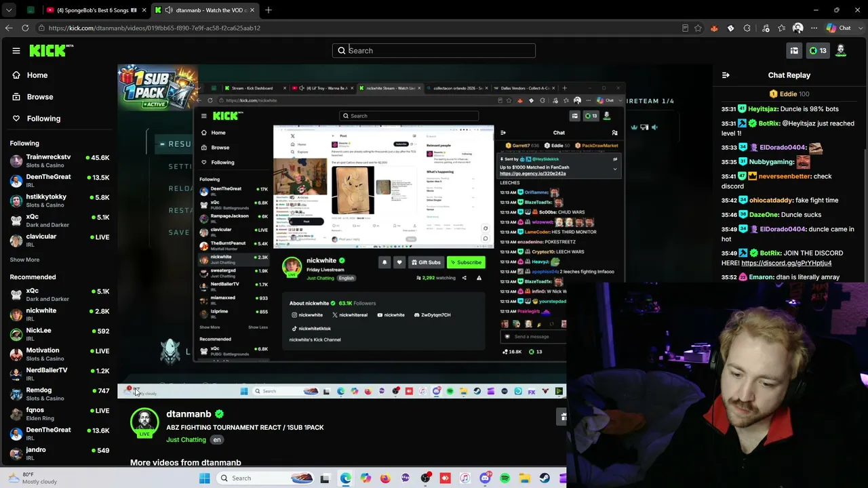Focus the Kick search box

[x=434, y=51]
